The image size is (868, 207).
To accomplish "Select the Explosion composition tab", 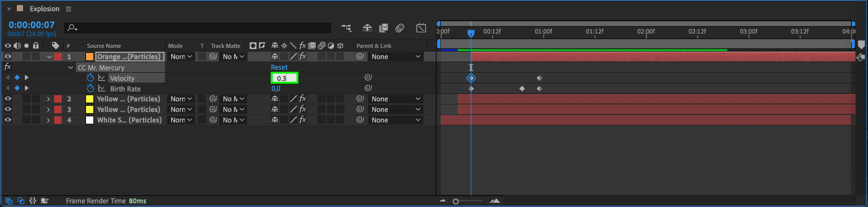I will tap(45, 9).
